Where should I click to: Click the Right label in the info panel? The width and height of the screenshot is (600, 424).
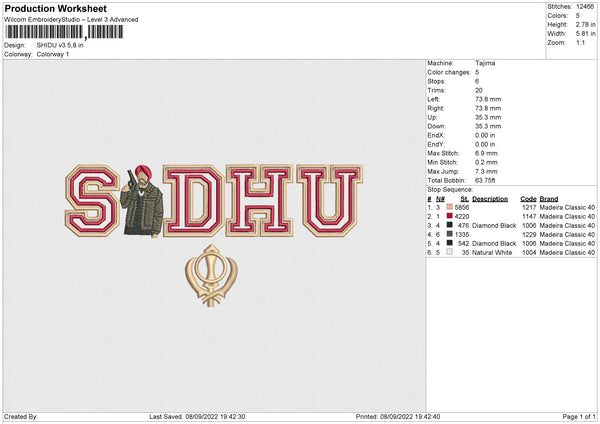435,108
